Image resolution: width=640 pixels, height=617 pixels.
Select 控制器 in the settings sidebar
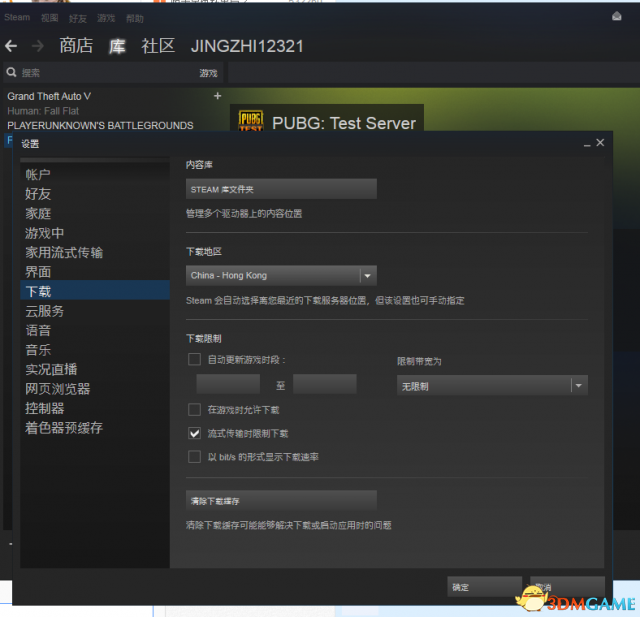(x=95, y=408)
